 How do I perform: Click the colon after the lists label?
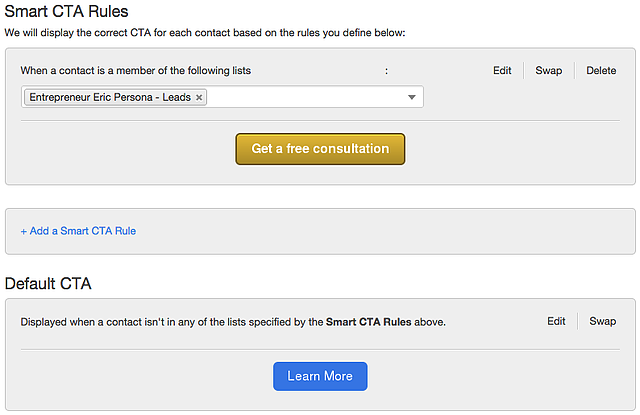point(386,71)
